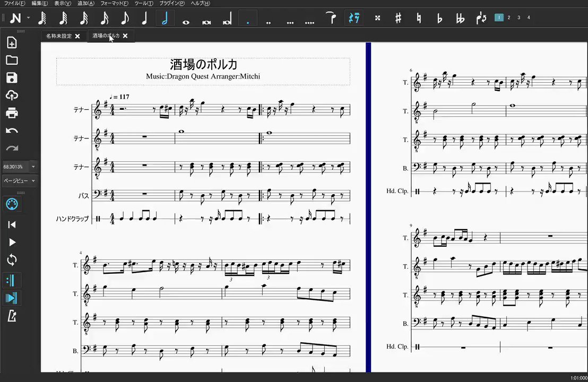Image resolution: width=588 pixels, height=382 pixels.
Task: Click the ハンドクラップ staff label
Action: click(72, 219)
